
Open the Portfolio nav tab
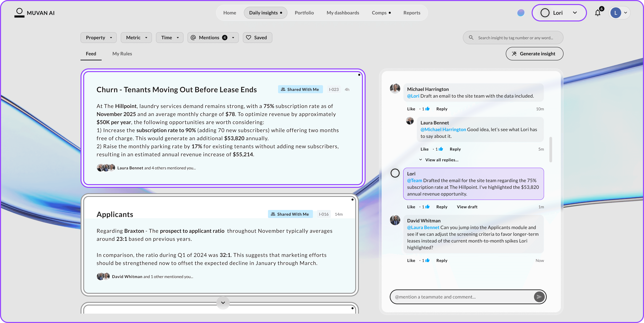coord(304,13)
